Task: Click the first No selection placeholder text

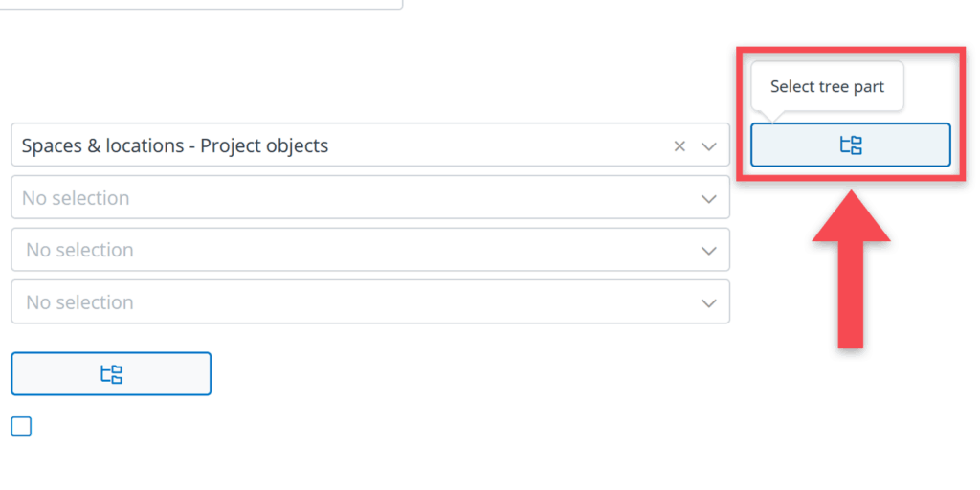Action: coord(76,199)
